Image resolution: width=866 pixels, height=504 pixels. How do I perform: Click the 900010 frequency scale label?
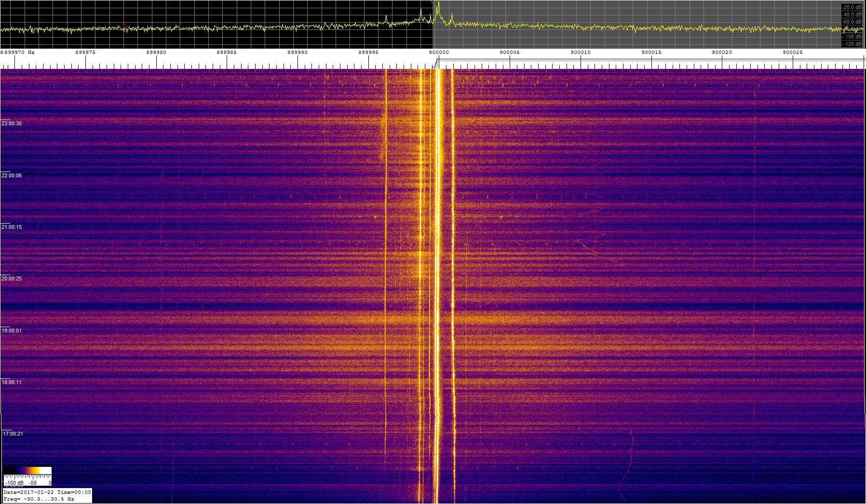tap(581, 52)
